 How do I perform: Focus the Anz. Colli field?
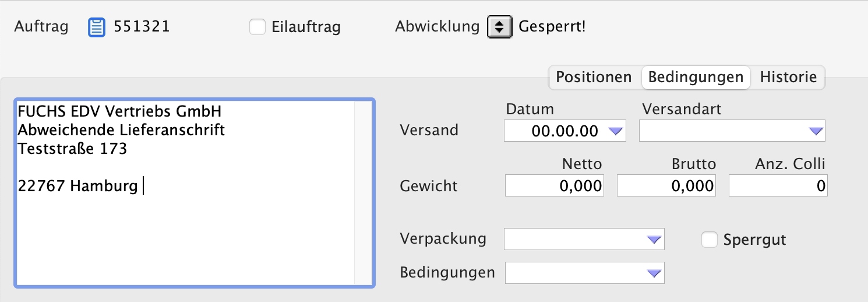[x=778, y=186]
